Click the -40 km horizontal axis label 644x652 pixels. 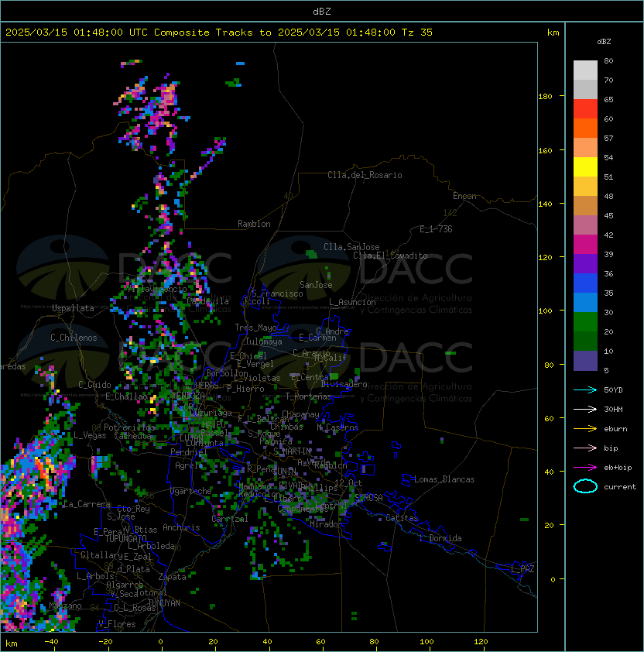[52, 642]
